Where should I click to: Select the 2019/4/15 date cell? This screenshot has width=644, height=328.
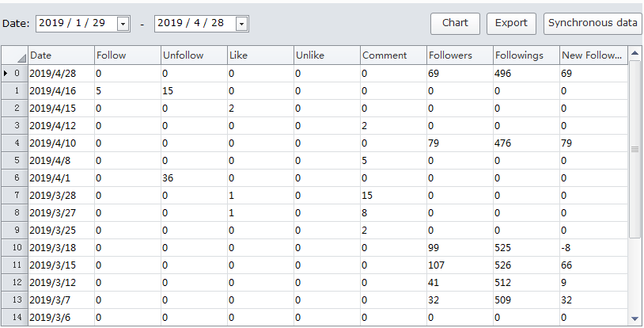(61, 109)
